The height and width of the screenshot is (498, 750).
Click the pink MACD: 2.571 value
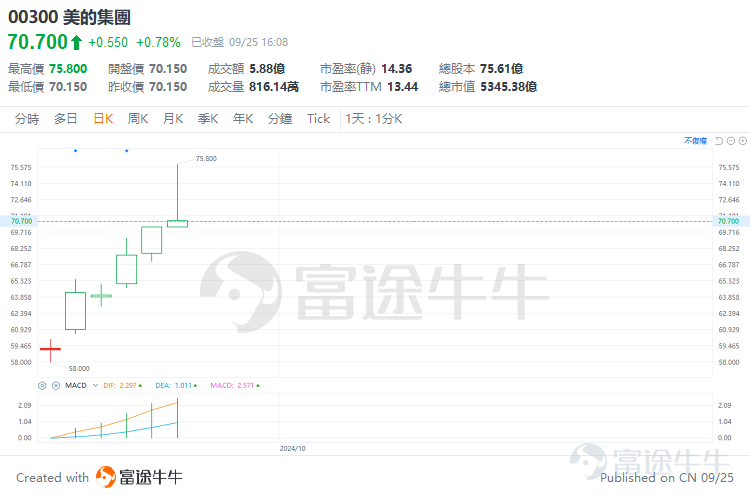tap(235, 386)
